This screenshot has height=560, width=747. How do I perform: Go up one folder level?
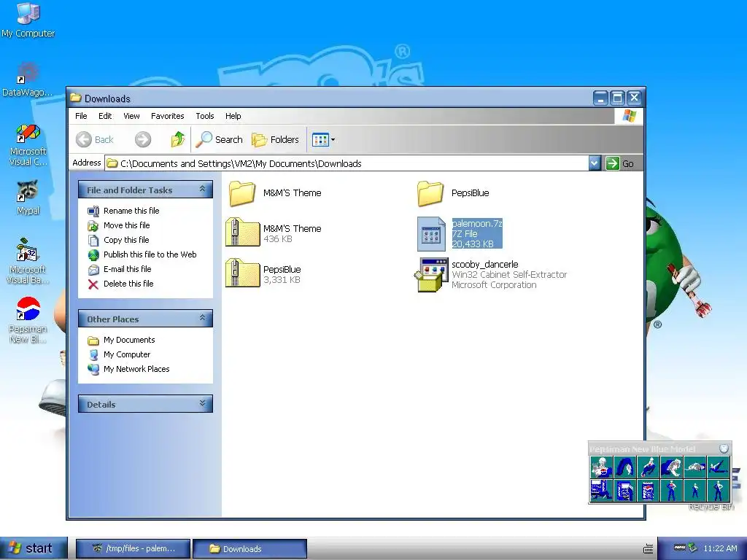tap(178, 139)
